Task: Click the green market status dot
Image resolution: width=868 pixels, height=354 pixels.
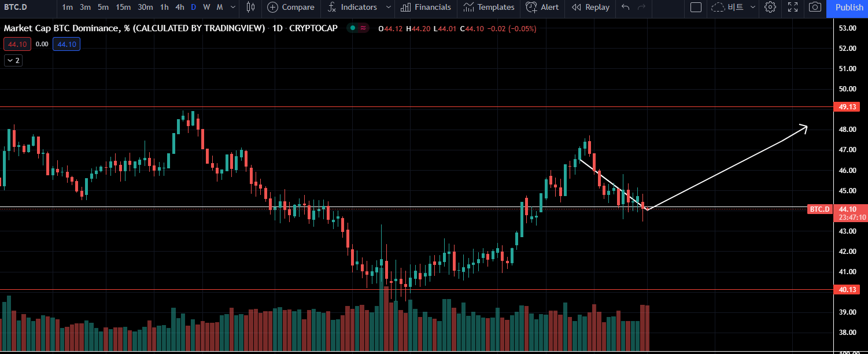Action: [353, 28]
